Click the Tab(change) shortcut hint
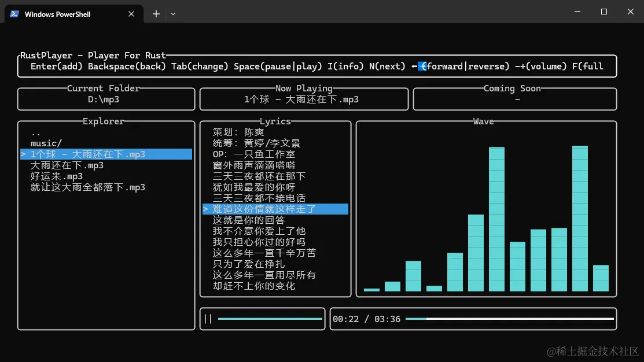Image resolution: width=644 pixels, height=362 pixels. 200,67
